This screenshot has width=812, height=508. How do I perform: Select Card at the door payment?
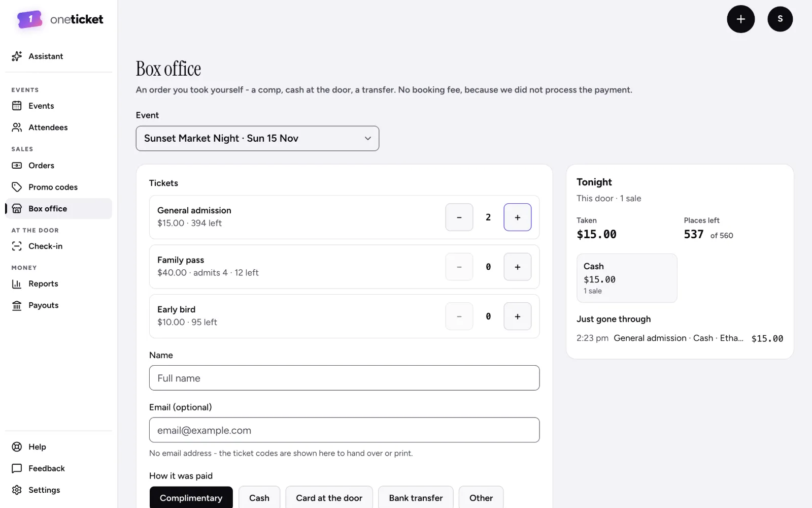click(x=329, y=498)
